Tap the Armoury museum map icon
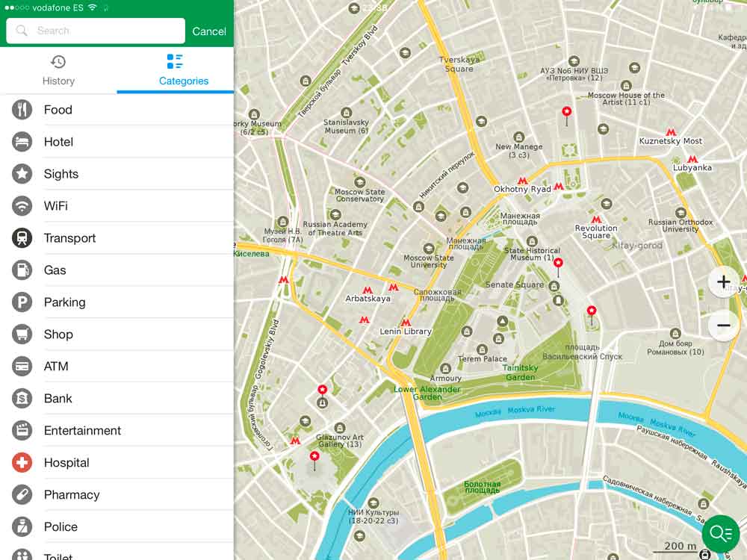Image resolution: width=747 pixels, height=560 pixels. [445, 369]
